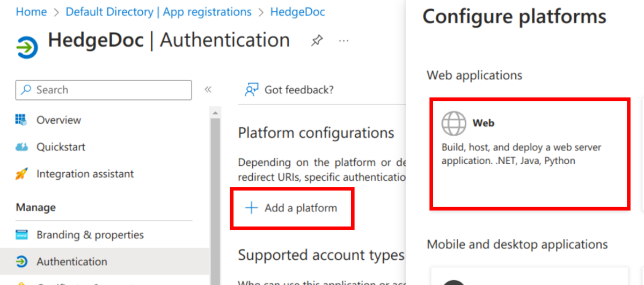This screenshot has width=644, height=285.
Task: Open Overview in the sidebar
Action: pos(58,120)
